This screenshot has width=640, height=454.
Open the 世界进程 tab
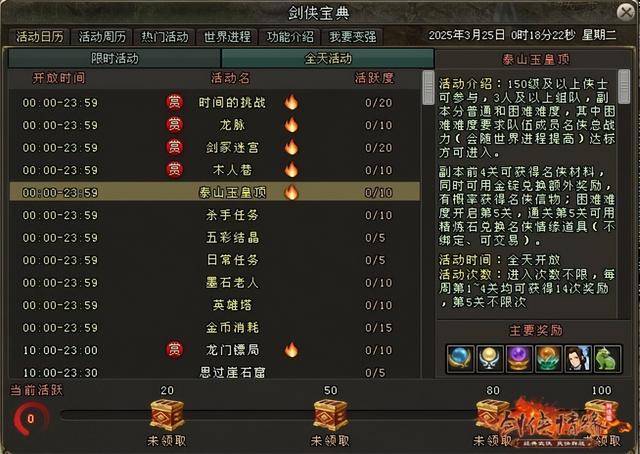227,37
